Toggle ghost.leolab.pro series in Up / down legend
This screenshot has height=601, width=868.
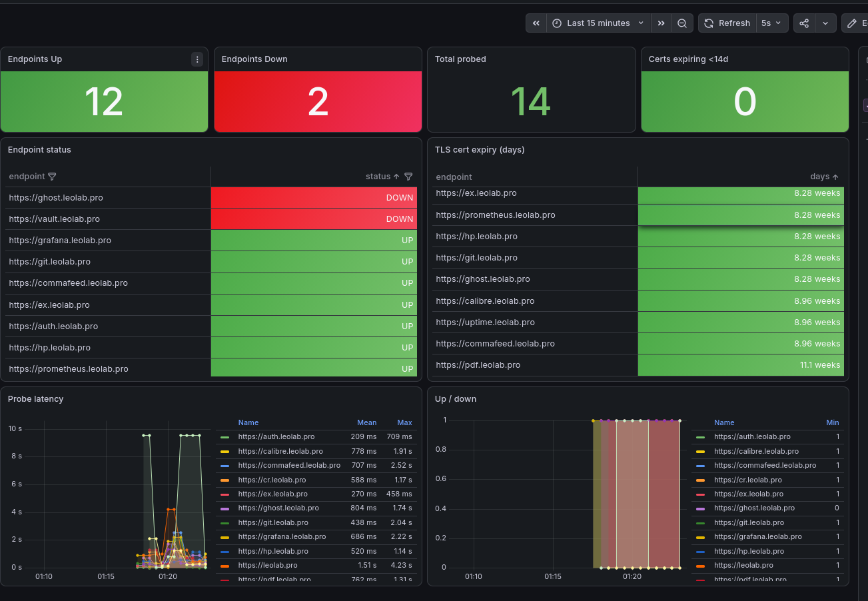pos(754,508)
